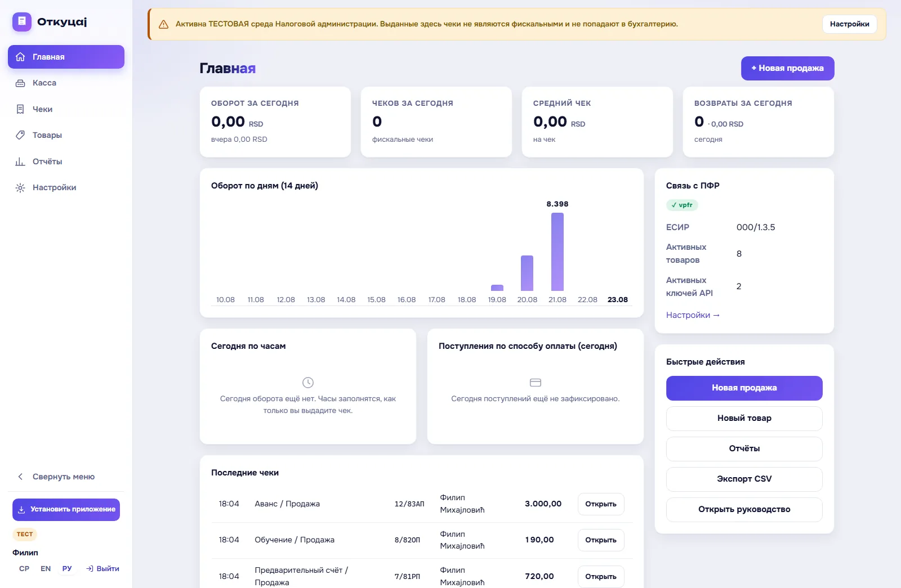Switch language to EN
Screen dimensions: 901x588
point(46,569)
